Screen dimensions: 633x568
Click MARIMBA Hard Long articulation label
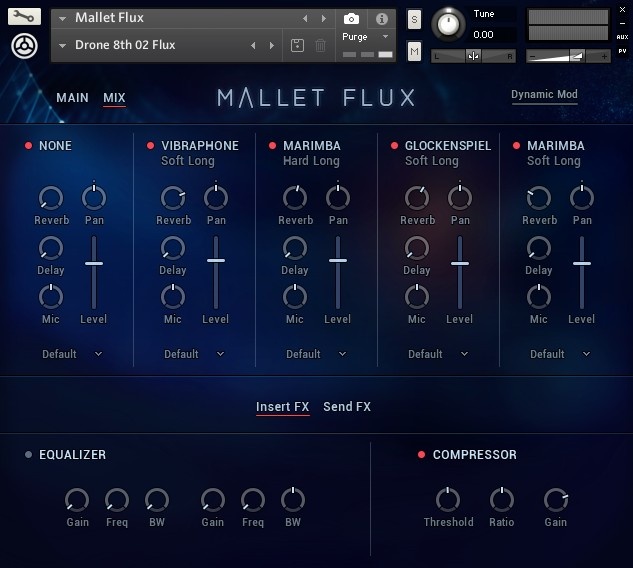[x=311, y=161]
